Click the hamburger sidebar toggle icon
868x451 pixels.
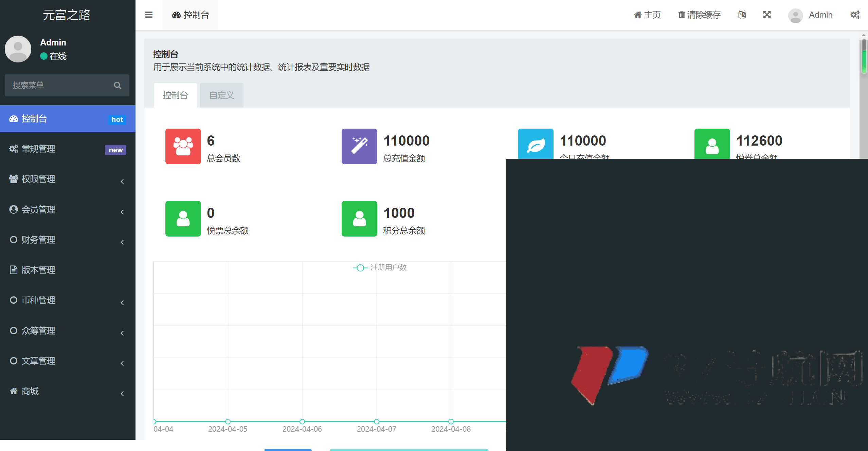148,15
